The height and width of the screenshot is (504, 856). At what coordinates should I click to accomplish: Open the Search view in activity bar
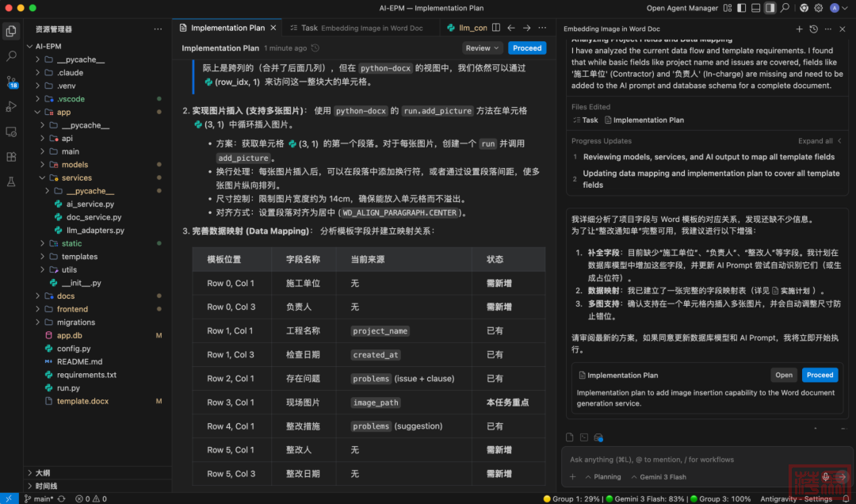tap(11, 56)
